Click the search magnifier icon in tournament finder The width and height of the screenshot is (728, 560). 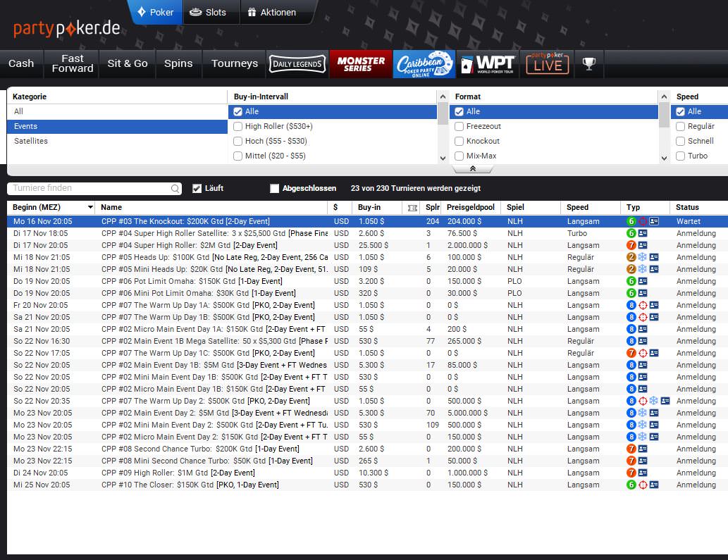point(175,189)
